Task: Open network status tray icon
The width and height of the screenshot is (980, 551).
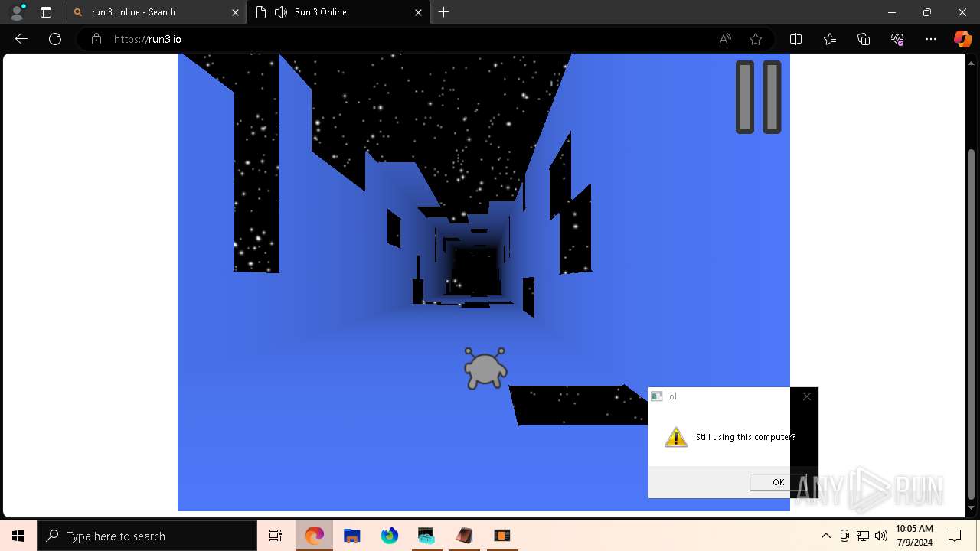Action: point(863,536)
